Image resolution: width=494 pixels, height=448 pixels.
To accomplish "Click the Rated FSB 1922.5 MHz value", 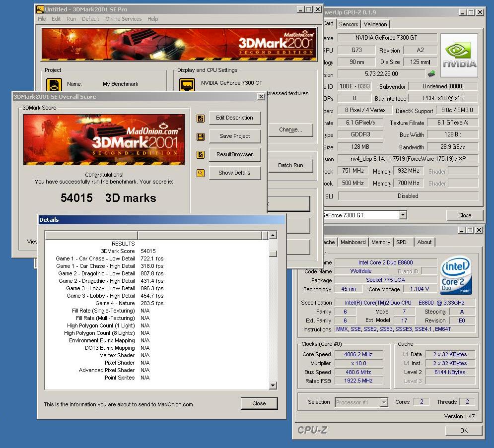I will tap(358, 381).
